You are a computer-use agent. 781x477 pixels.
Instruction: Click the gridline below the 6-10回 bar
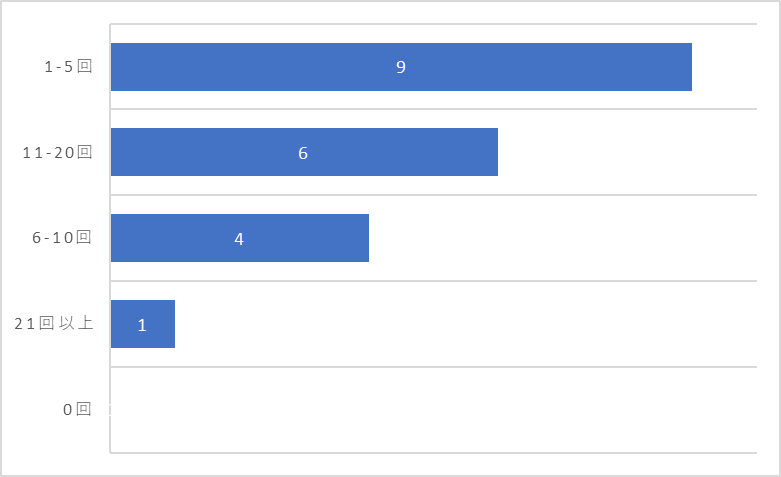coord(433,281)
